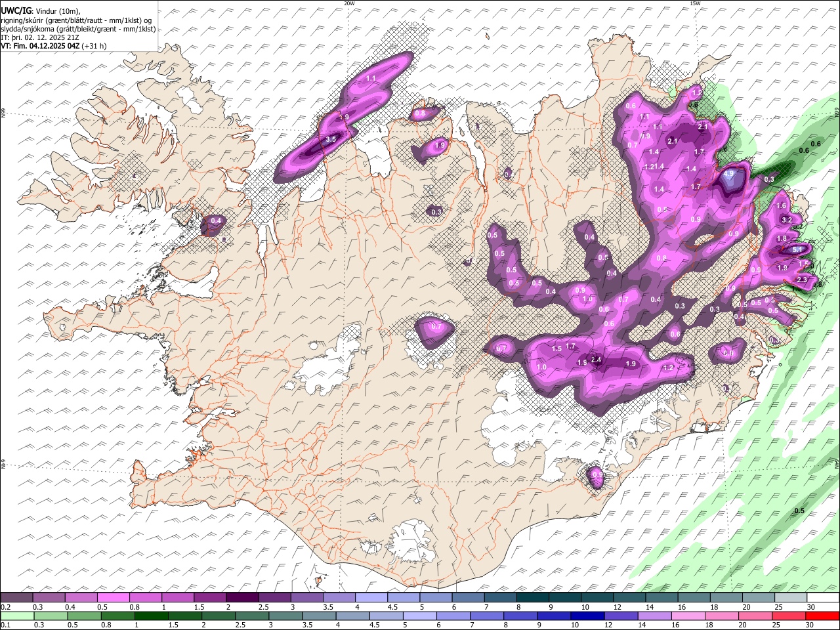Click the 0.1 label under the lower legend row
Viewport: 840px width, 630px height.
[x=5, y=625]
